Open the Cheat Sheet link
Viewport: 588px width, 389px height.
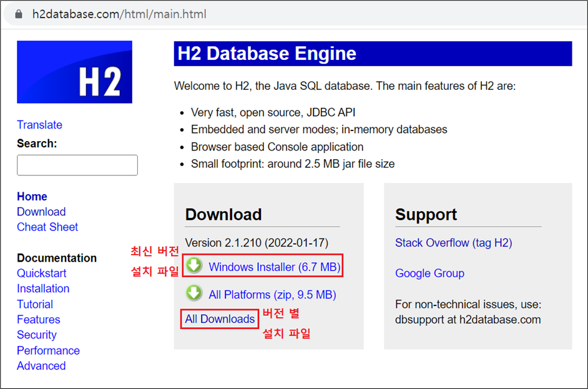coord(47,227)
